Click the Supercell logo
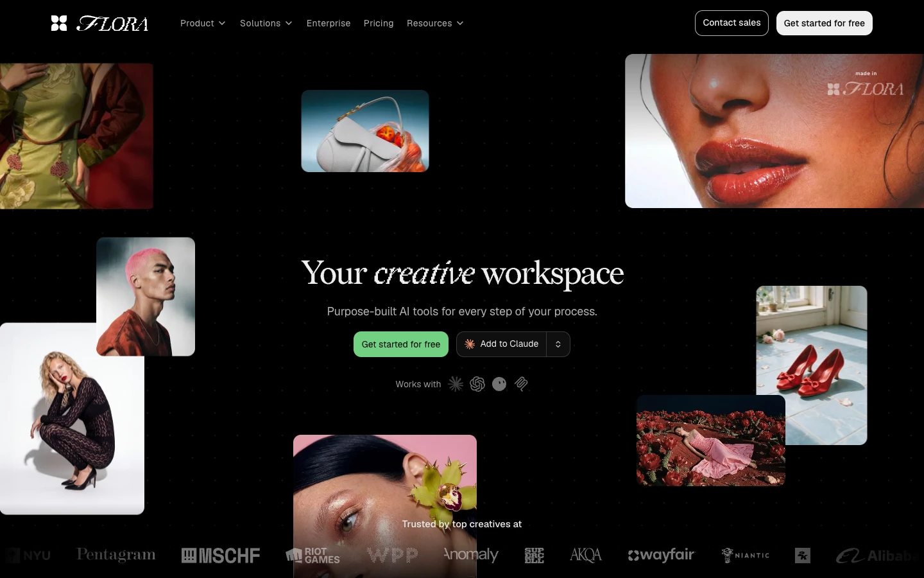This screenshot has width=924, height=578. coord(534,556)
